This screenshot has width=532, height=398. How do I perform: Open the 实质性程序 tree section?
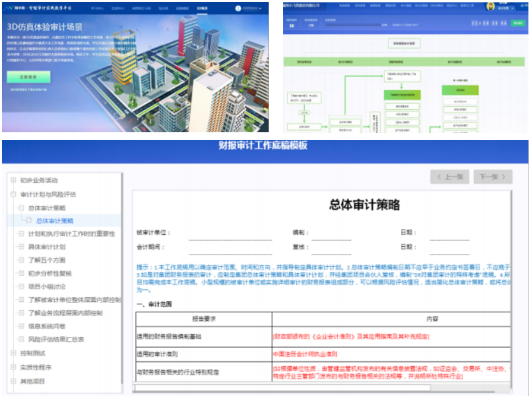click(13, 367)
